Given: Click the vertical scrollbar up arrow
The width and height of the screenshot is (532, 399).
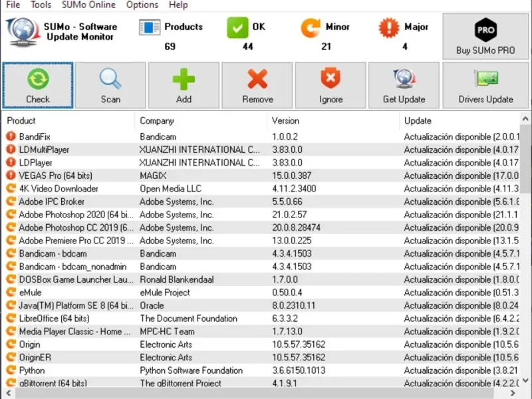Looking at the screenshot, I should [525, 119].
